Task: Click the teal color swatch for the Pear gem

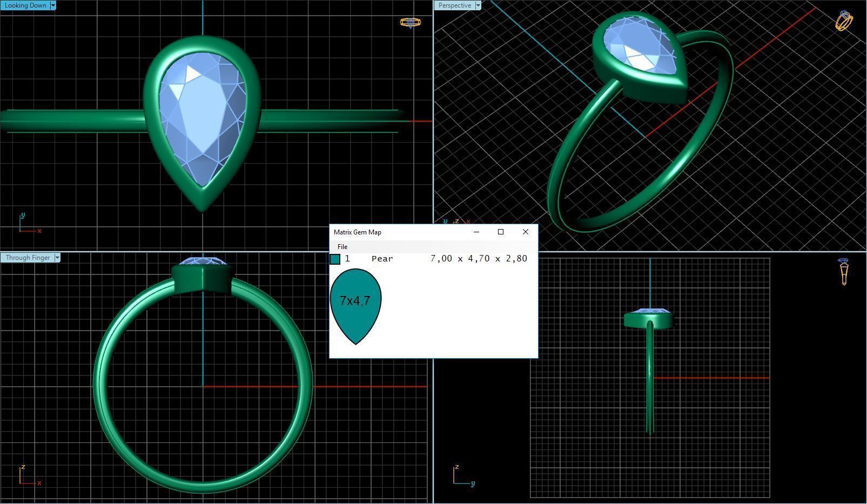Action: (335, 259)
